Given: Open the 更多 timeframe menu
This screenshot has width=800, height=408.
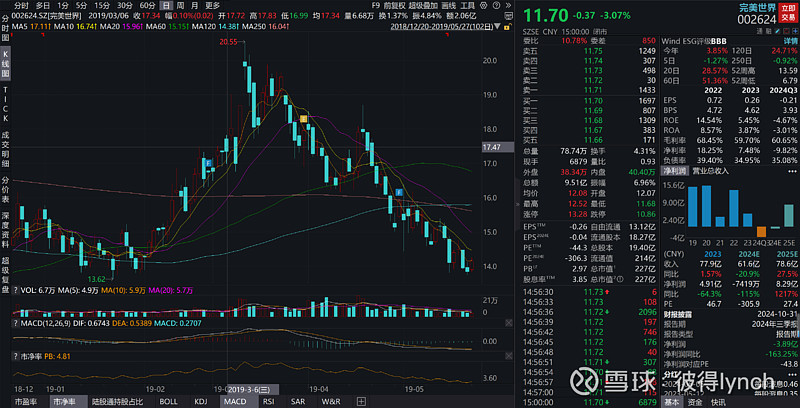Looking at the screenshot, I should point(213,6).
